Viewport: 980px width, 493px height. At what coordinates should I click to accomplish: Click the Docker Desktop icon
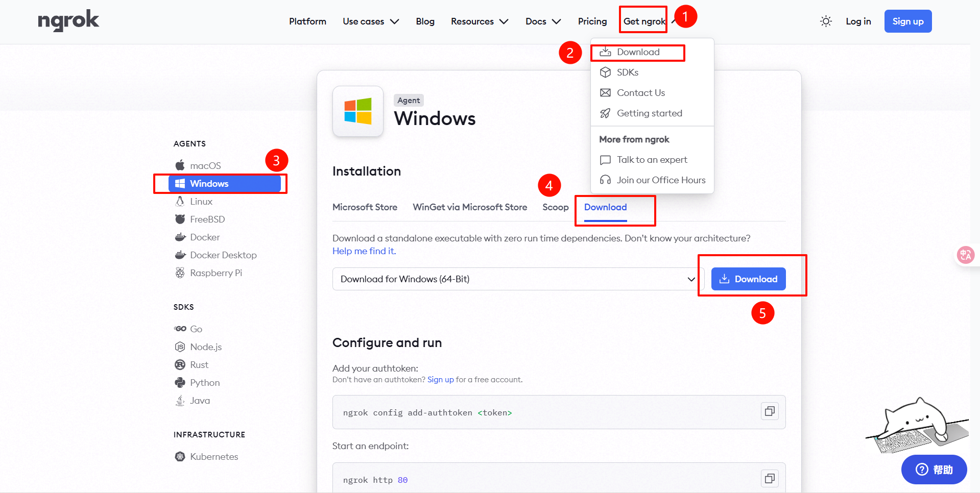180,255
